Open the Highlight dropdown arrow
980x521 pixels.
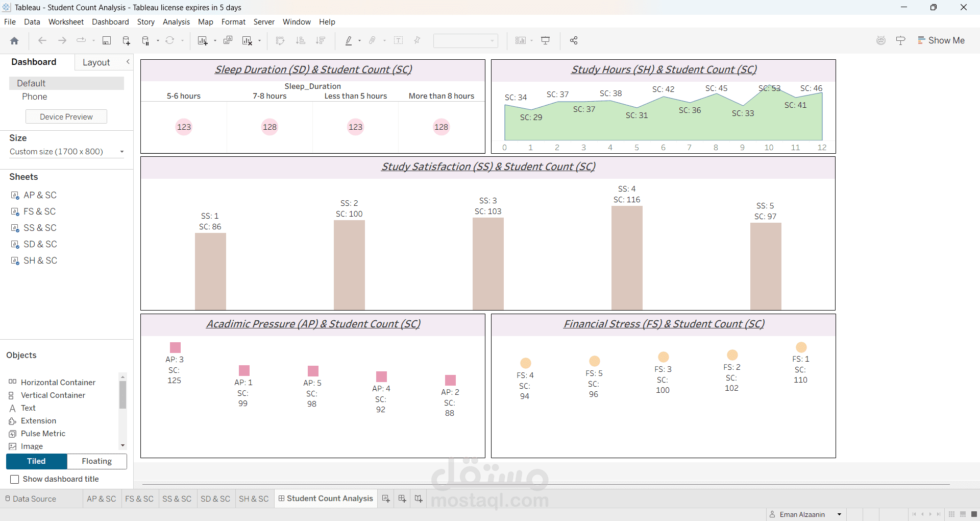click(x=360, y=41)
